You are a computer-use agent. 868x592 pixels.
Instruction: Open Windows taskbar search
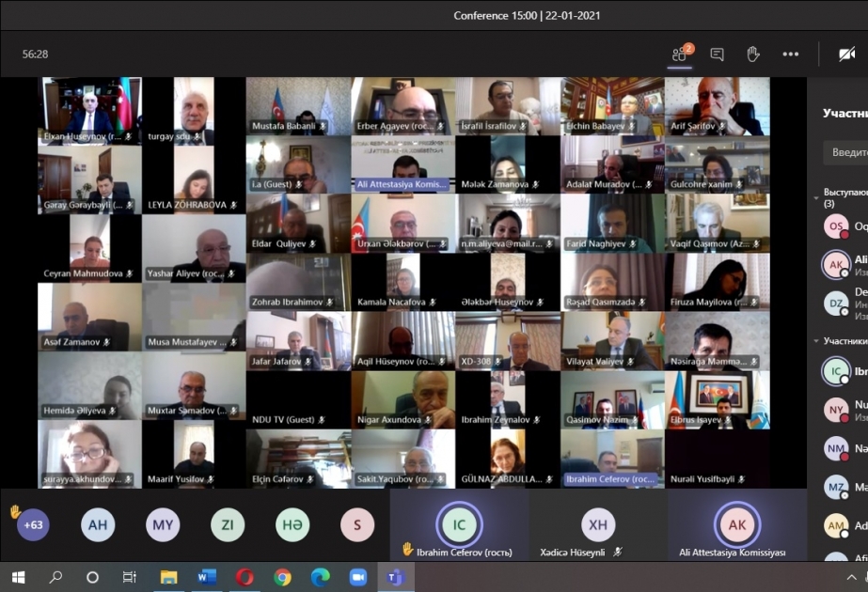[x=55, y=578]
